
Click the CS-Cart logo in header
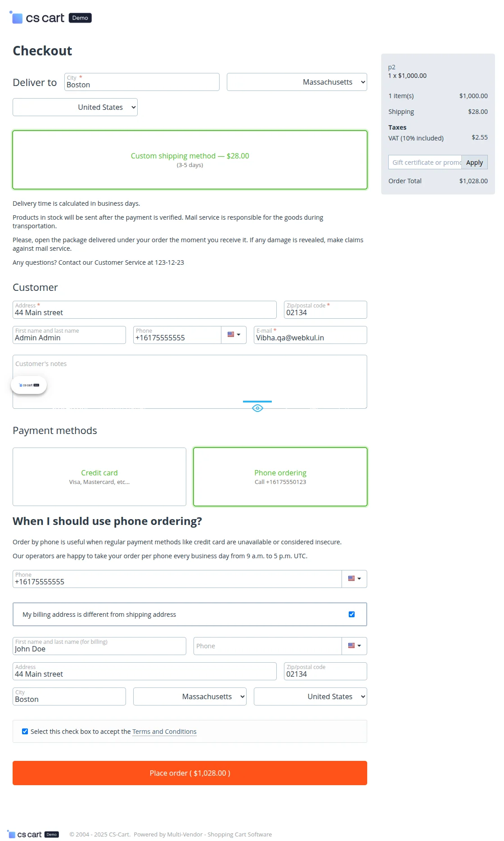coord(50,18)
